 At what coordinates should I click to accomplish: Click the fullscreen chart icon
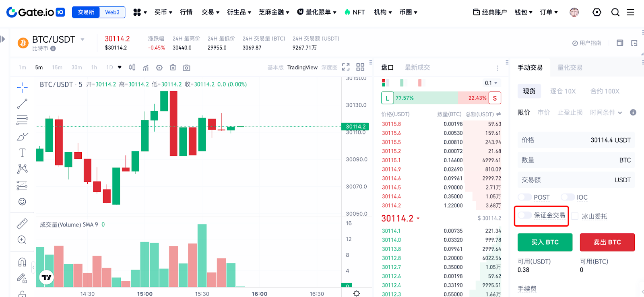346,67
